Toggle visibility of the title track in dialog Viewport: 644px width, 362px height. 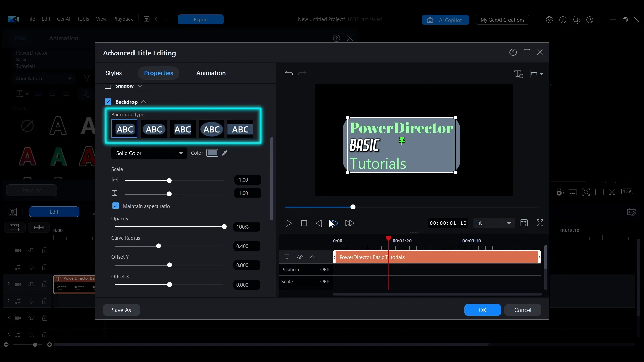click(x=300, y=257)
